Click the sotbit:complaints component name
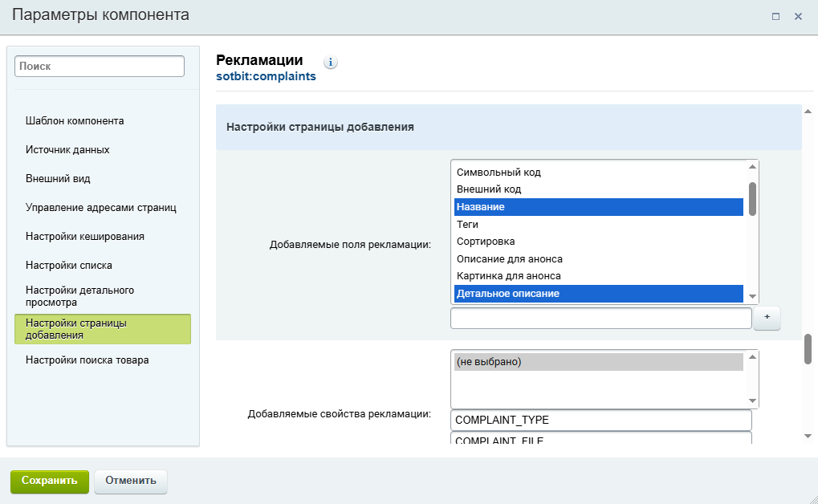 pos(266,76)
